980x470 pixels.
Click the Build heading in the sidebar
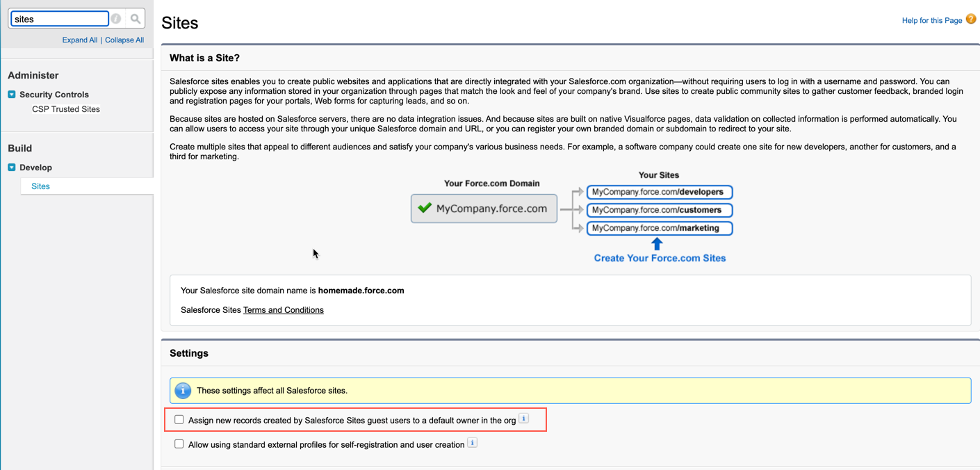20,148
